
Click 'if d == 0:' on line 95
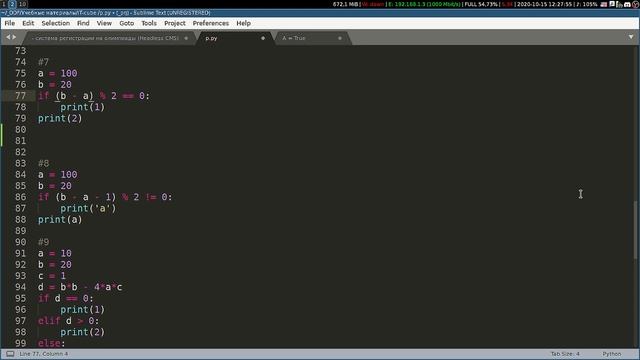(66, 298)
